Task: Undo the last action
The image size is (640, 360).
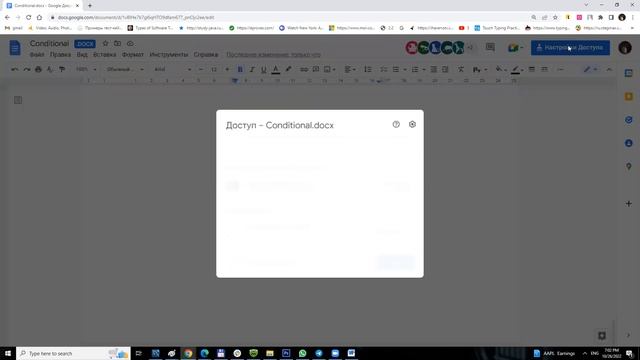Action: pyautogui.click(x=15, y=69)
